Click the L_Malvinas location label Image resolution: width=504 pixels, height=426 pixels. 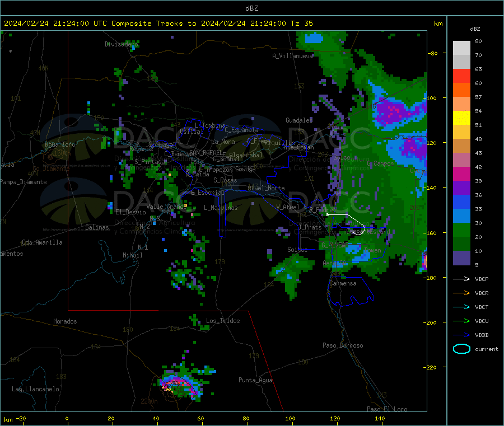(x=221, y=208)
